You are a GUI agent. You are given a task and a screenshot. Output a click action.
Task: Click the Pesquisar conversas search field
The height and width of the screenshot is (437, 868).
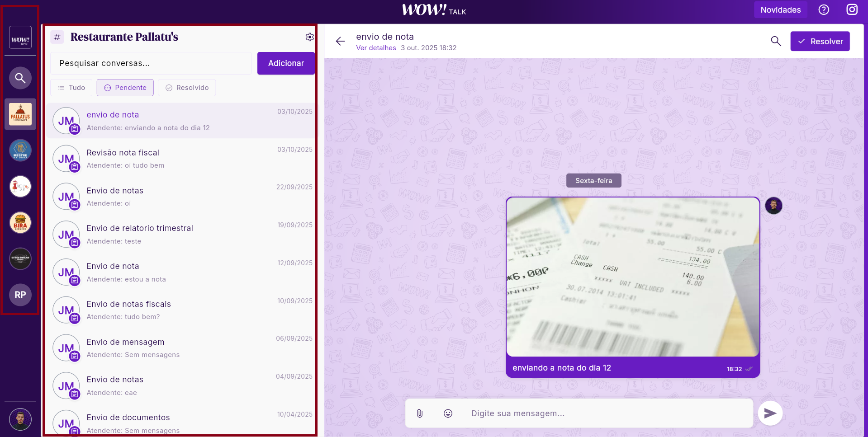151,63
